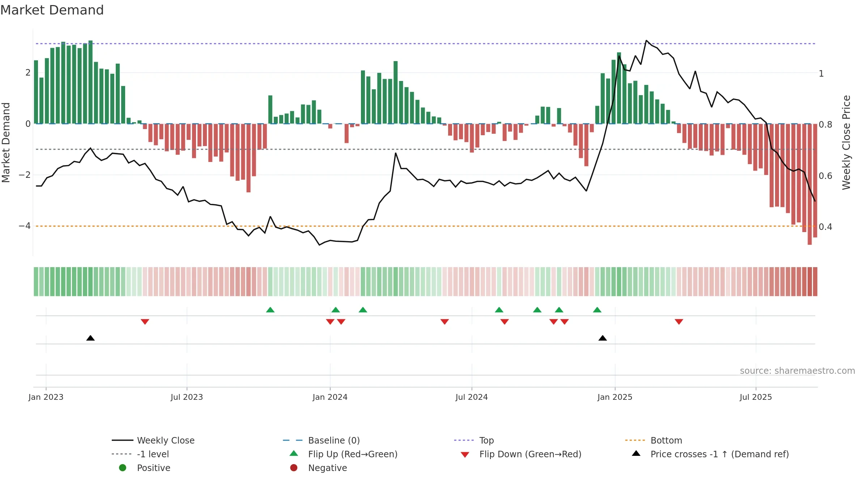Click the darkest red cell ending the heat strip
868x488 pixels.
[815, 282]
